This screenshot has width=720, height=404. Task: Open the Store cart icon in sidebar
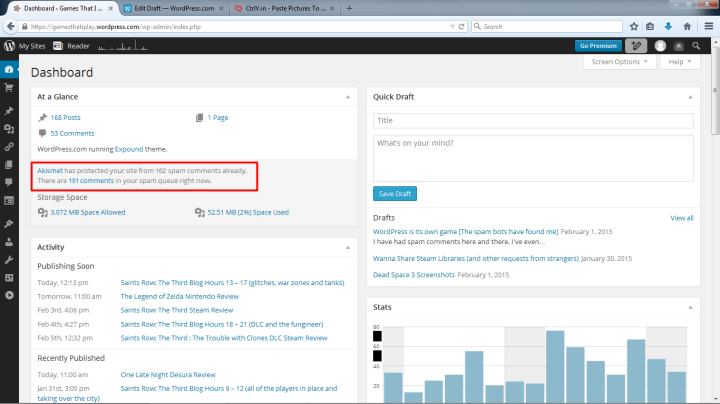(x=9, y=88)
